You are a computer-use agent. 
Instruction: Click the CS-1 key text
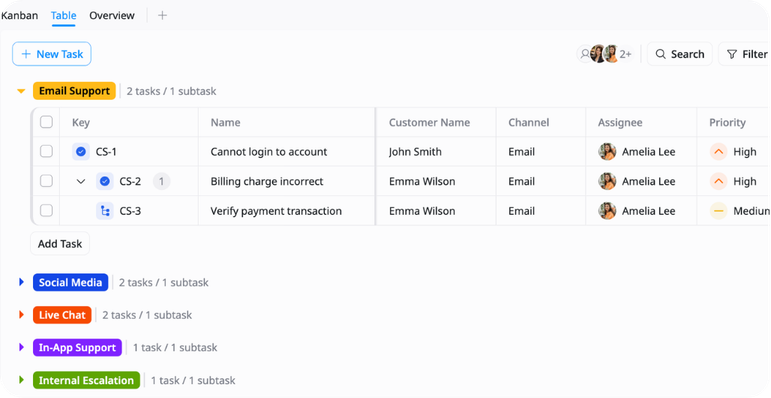coord(106,152)
